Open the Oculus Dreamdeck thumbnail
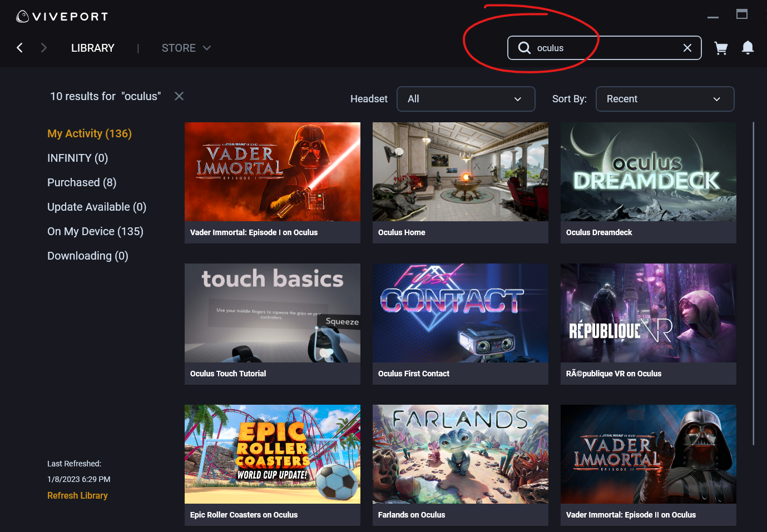Viewport: 767px width, 532px height. coord(649,172)
